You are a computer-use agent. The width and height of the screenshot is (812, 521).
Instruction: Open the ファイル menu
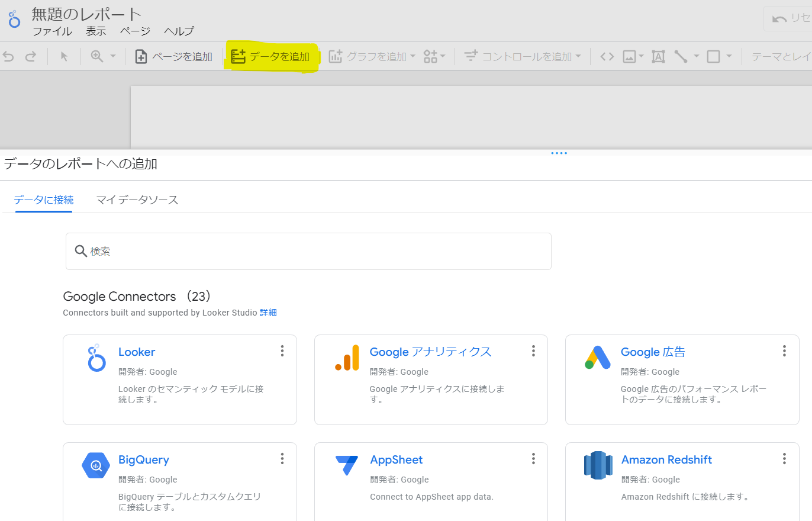(52, 31)
